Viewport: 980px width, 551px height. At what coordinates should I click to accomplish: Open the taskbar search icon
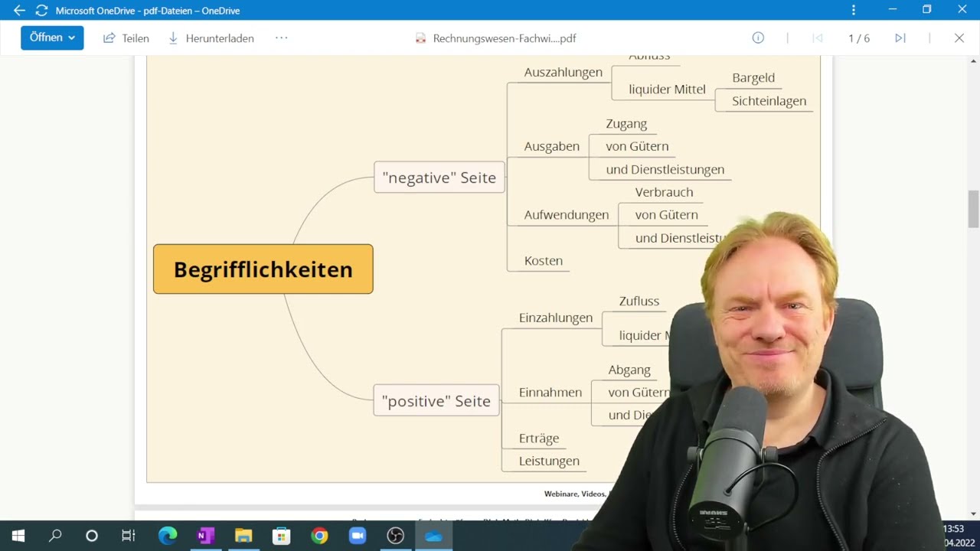(55, 536)
